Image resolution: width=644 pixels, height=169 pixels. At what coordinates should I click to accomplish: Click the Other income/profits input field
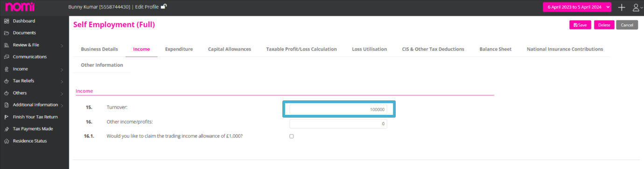point(338,124)
